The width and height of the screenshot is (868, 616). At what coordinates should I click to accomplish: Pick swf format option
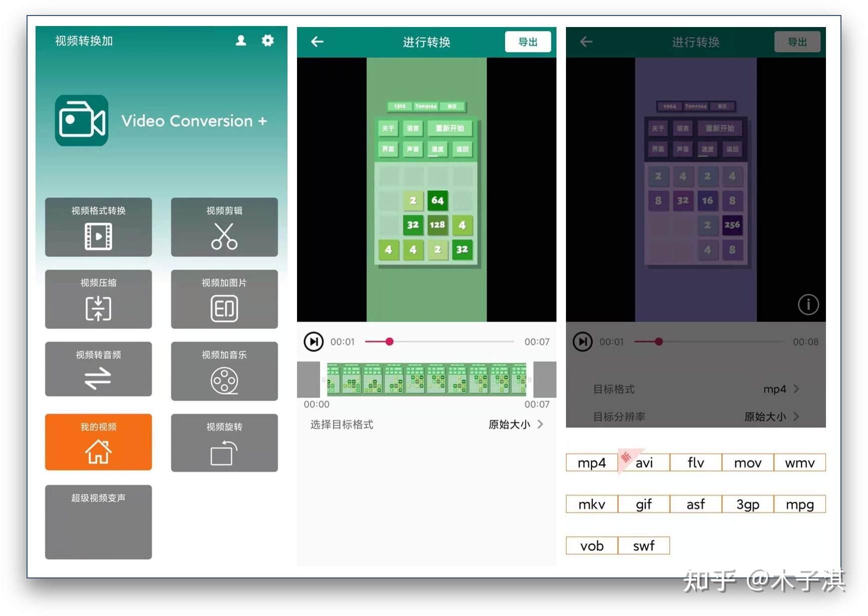pyautogui.click(x=644, y=545)
